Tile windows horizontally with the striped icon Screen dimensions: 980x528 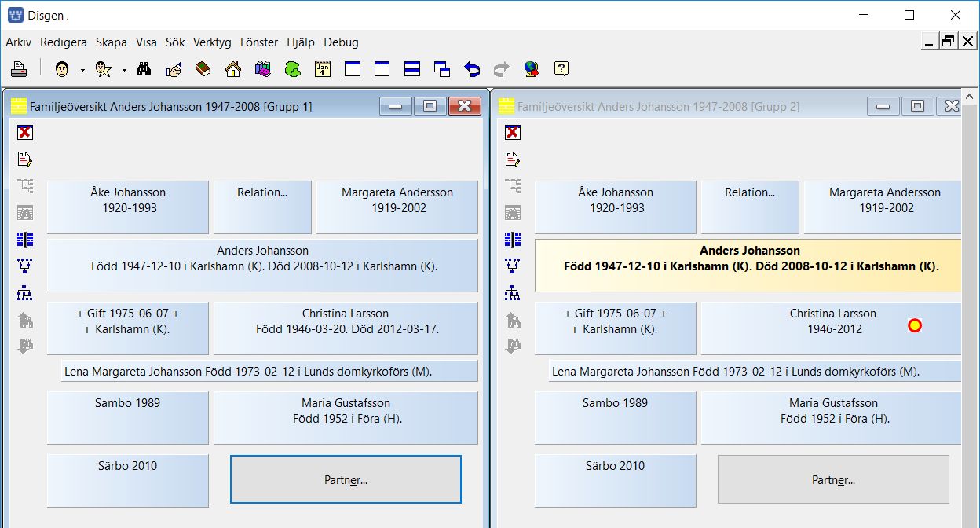pyautogui.click(x=412, y=69)
